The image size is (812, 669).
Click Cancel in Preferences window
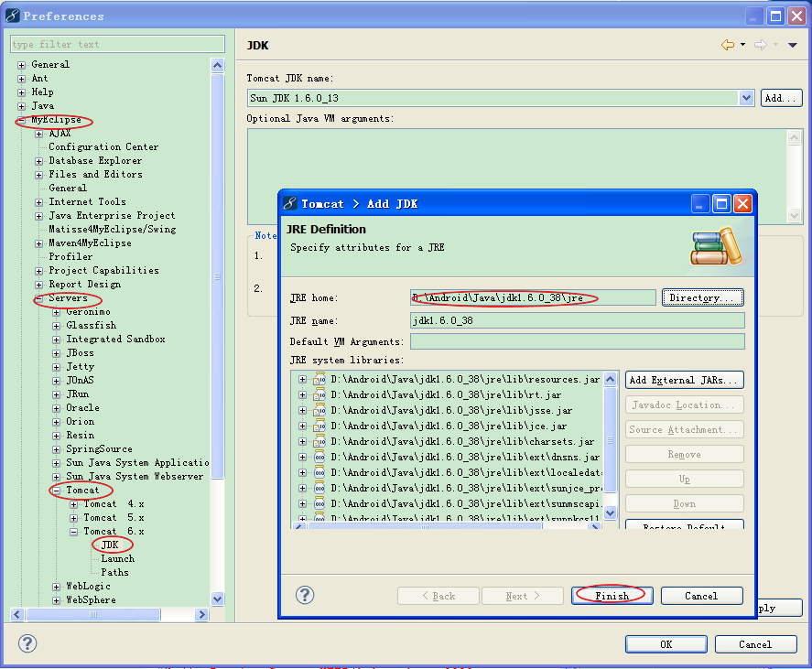pyautogui.click(x=755, y=644)
